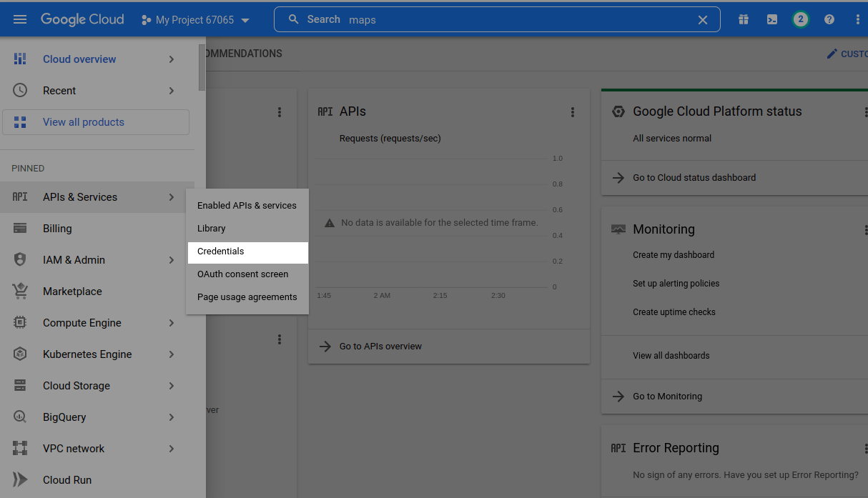Toggle the hamburger navigation menu
This screenshot has width=868, height=498.
pos(20,19)
